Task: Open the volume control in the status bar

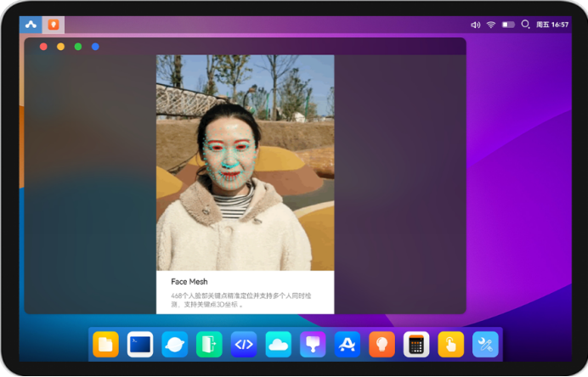Action: tap(476, 25)
